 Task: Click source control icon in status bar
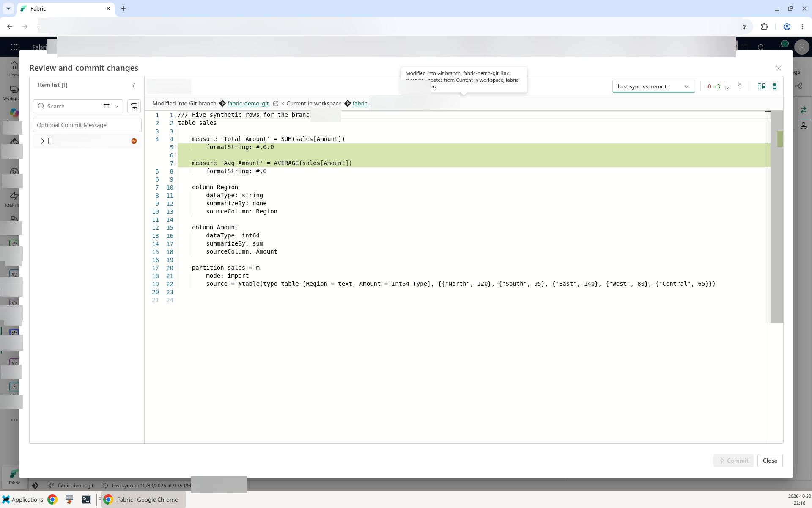point(35,486)
